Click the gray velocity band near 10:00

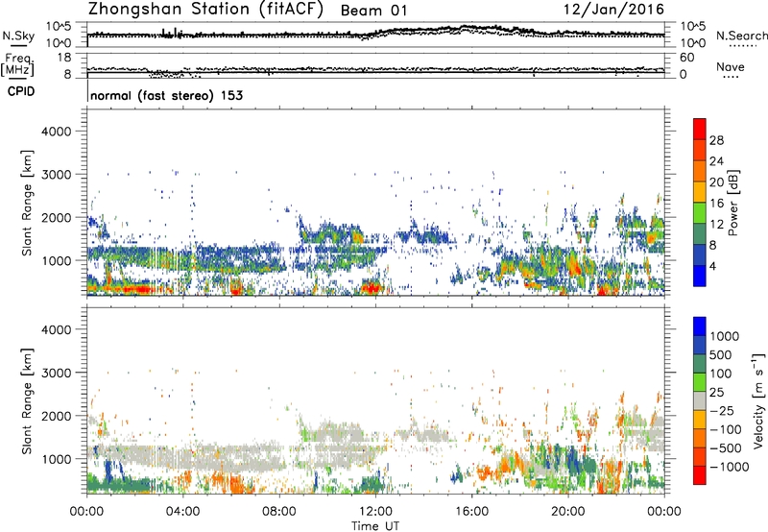click(x=338, y=431)
